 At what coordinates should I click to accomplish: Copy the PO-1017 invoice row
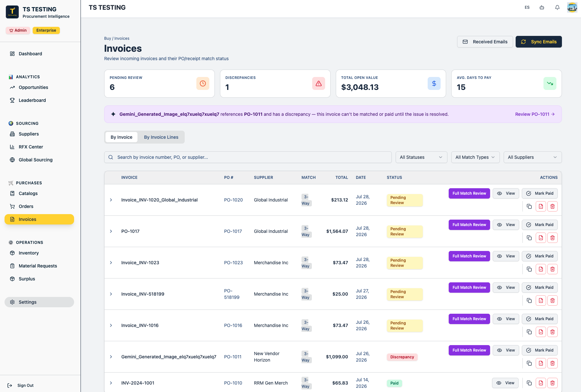point(529,238)
